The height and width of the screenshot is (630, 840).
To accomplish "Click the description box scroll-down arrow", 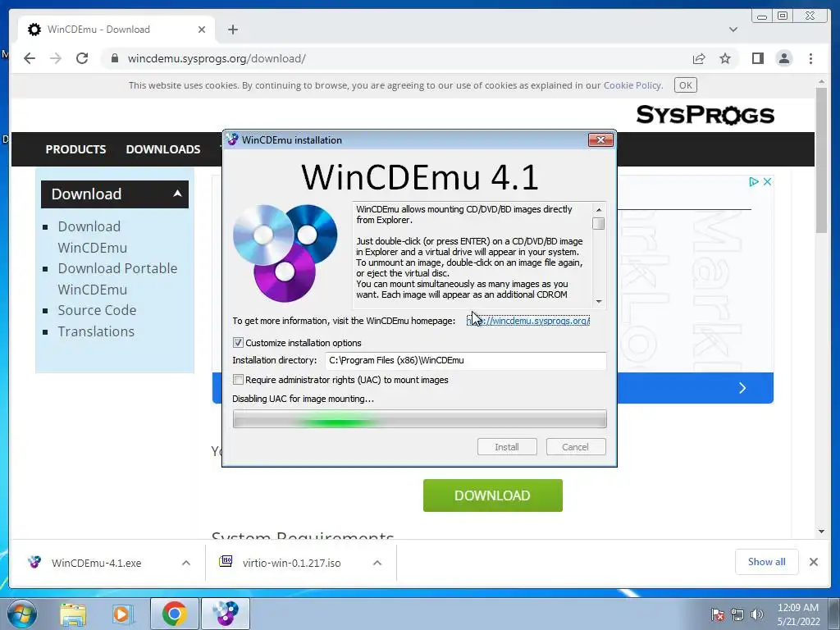I will [599, 302].
